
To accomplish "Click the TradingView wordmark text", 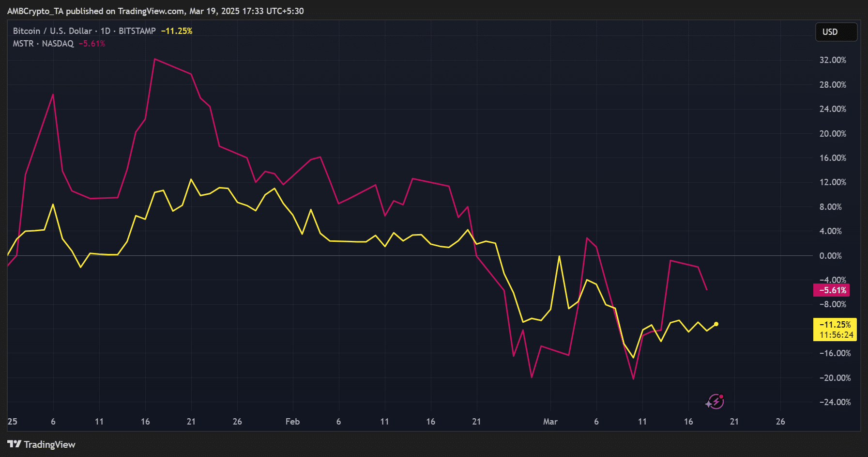I will (50, 444).
